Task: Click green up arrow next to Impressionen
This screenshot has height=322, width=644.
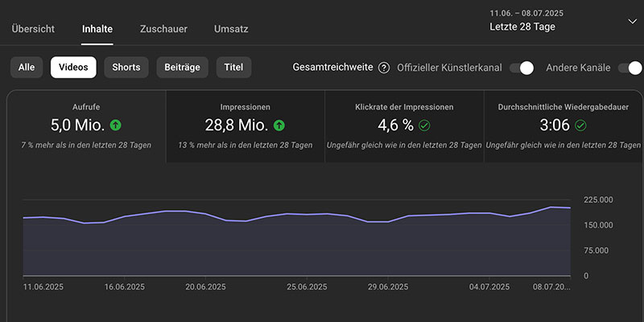Action: tap(279, 125)
